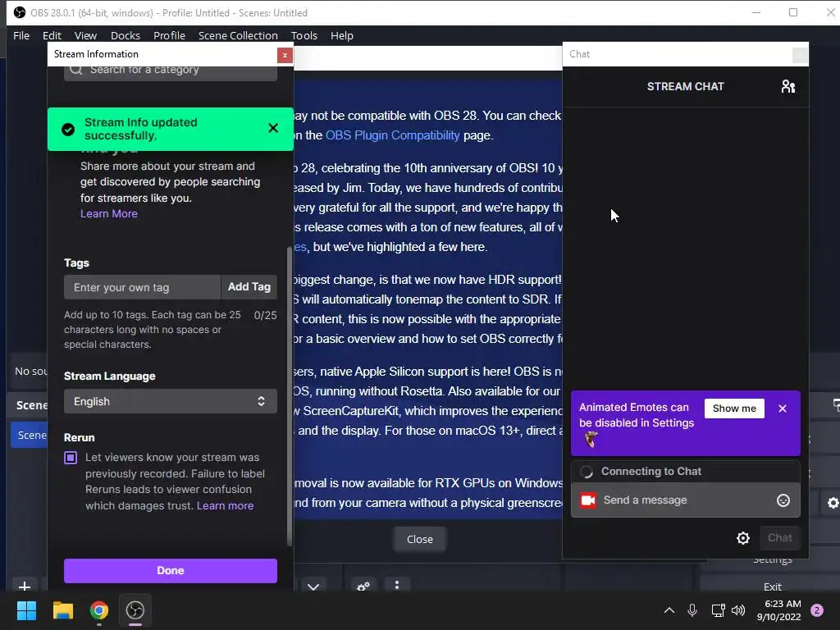The image size is (840, 630).
Task: Open the Scene Collection menu
Action: pyautogui.click(x=238, y=35)
